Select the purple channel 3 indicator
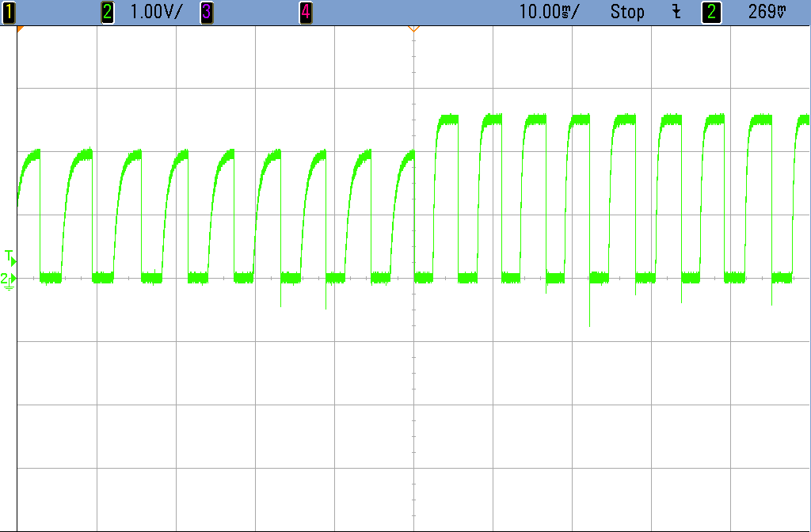Image resolution: width=811 pixels, height=532 pixels. 207,12
